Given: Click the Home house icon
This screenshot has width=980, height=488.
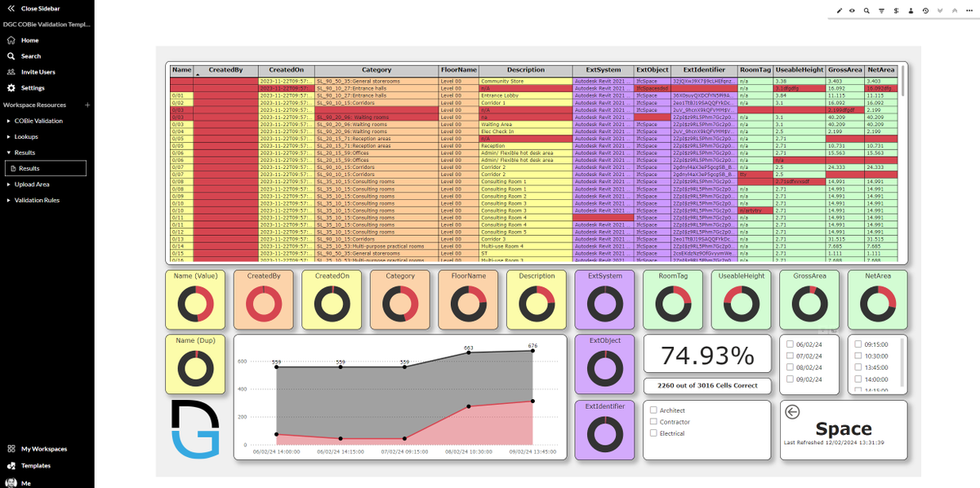Looking at the screenshot, I should pyautogui.click(x=11, y=40).
